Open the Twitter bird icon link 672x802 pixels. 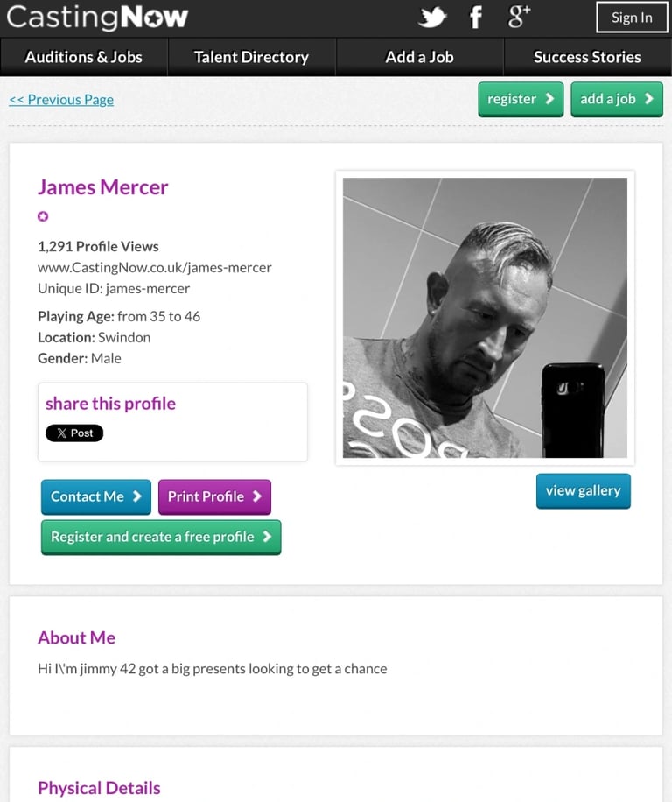coord(432,17)
